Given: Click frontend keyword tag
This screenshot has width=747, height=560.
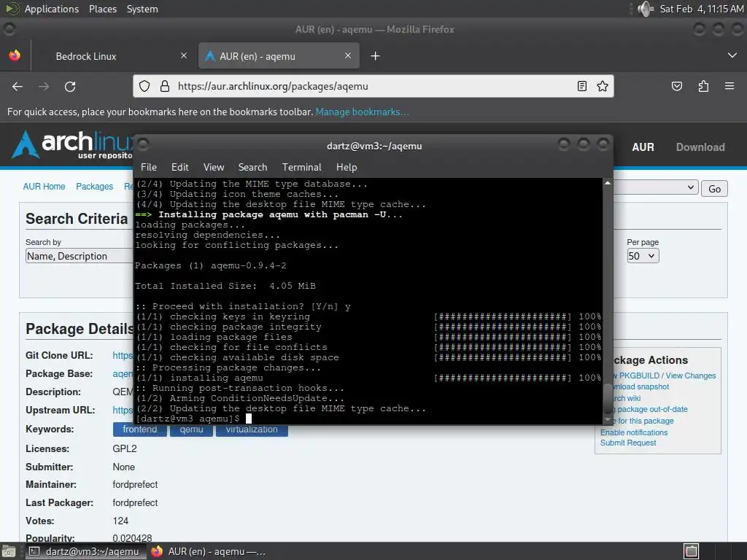Looking at the screenshot, I should [x=139, y=429].
